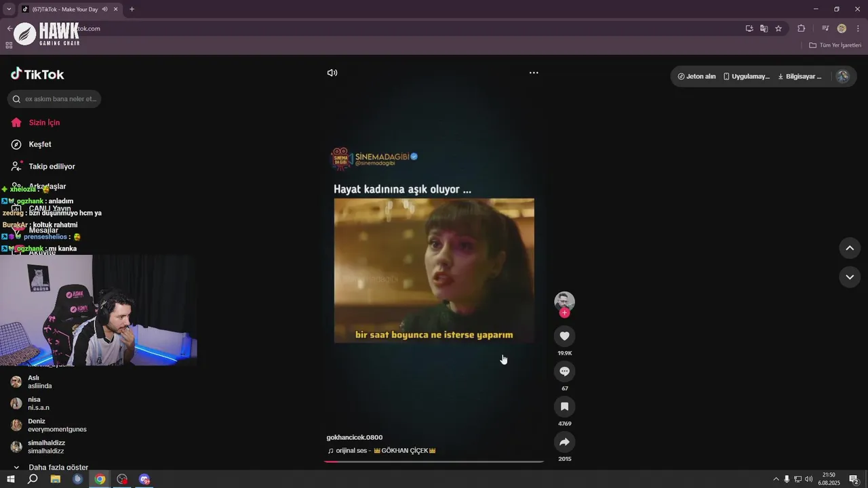Show hidden system tray icons
The width and height of the screenshot is (868, 488).
(x=776, y=479)
